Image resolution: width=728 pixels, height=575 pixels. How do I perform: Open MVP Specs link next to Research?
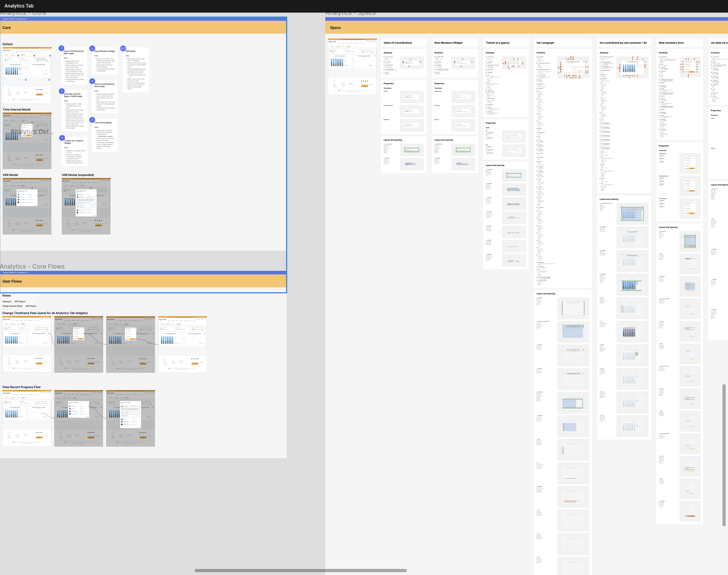coord(20,302)
